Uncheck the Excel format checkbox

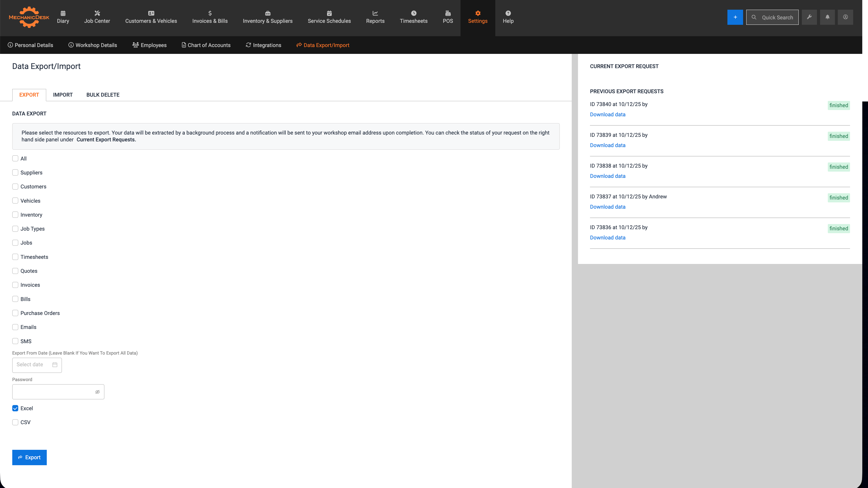(x=15, y=408)
